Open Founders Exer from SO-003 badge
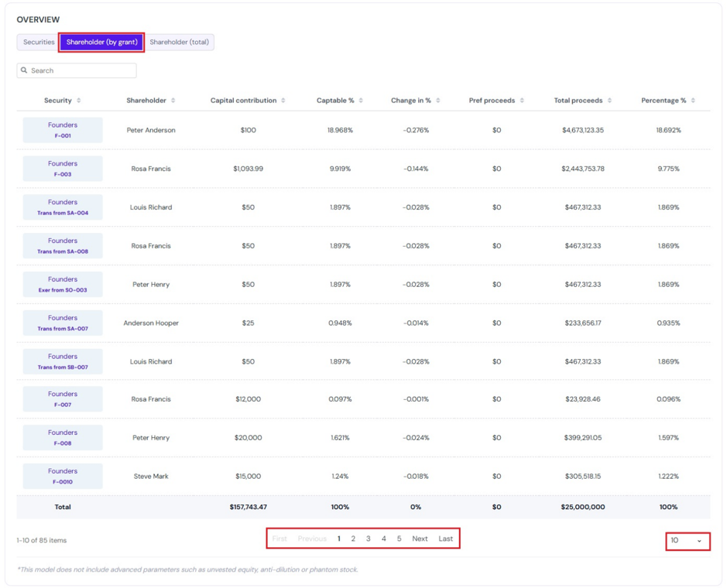The width and height of the screenshot is (727, 588). (x=63, y=285)
